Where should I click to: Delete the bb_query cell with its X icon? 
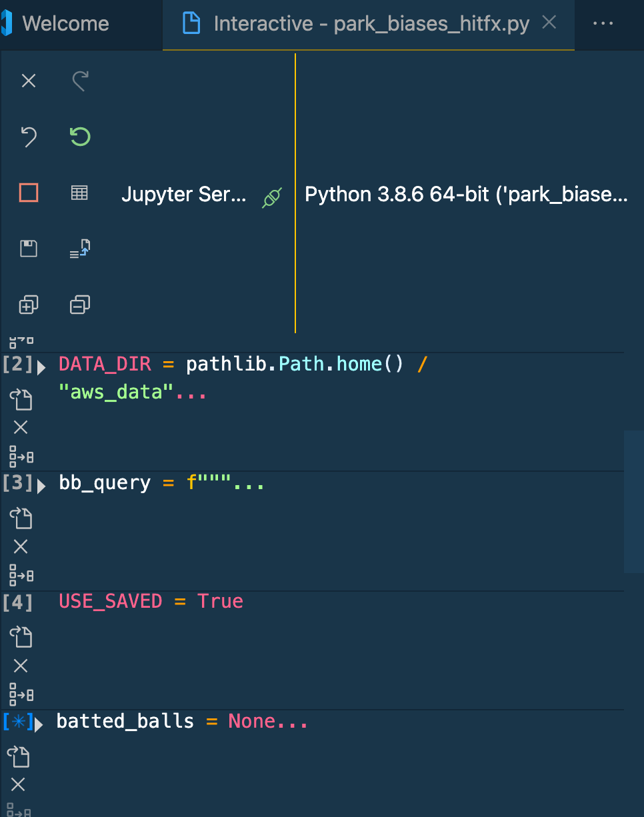click(x=20, y=546)
